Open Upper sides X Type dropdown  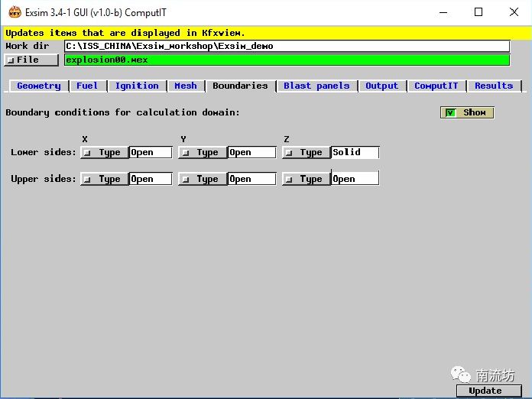click(x=104, y=179)
